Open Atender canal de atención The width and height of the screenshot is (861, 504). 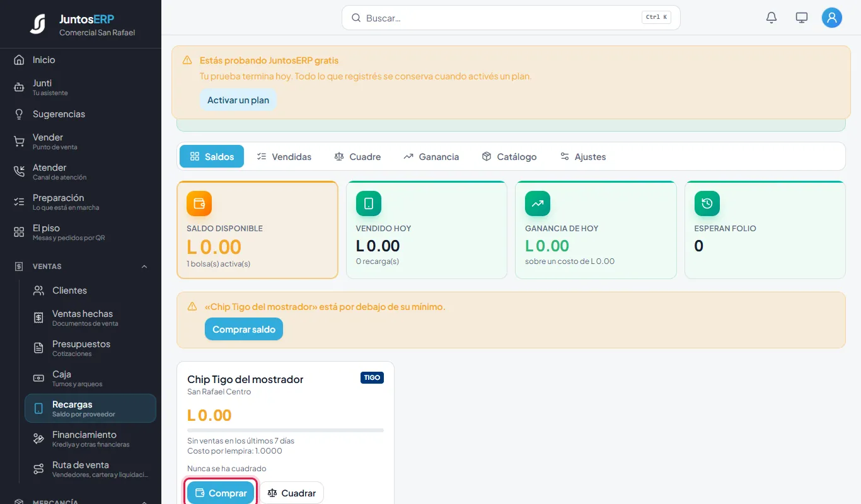click(81, 171)
